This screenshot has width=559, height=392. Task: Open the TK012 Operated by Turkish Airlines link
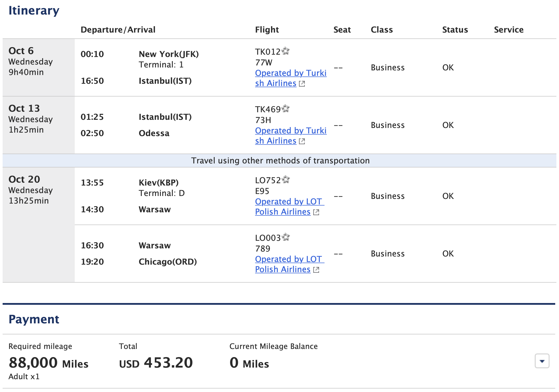[291, 78]
